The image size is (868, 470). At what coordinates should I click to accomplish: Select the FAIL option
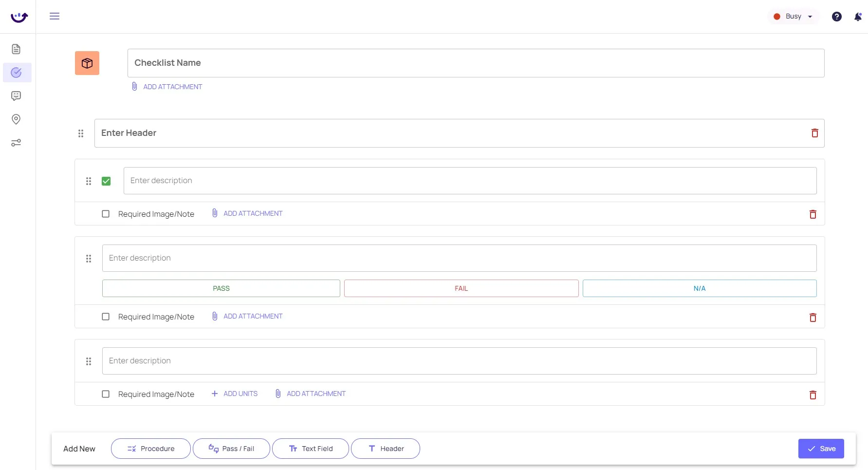pos(461,288)
